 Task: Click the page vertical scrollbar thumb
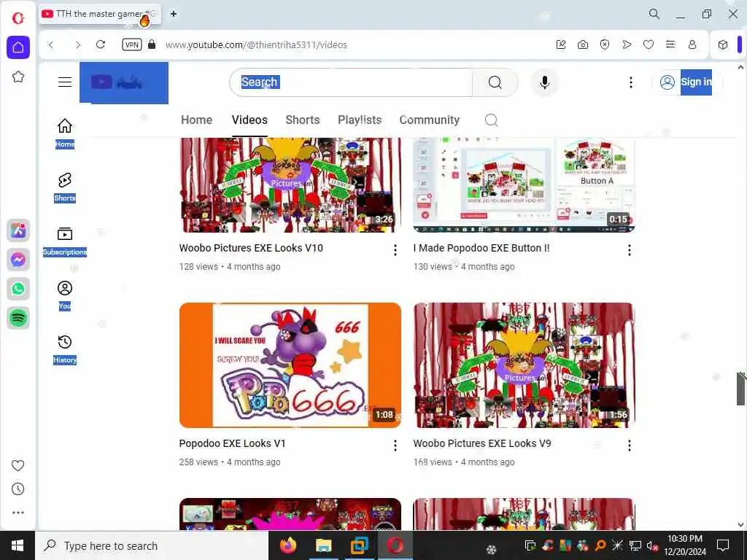(x=741, y=389)
